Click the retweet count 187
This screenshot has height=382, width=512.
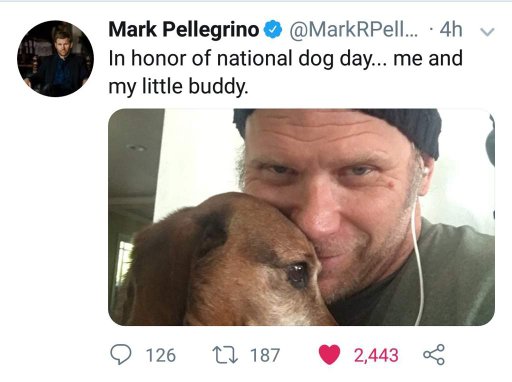tap(265, 355)
